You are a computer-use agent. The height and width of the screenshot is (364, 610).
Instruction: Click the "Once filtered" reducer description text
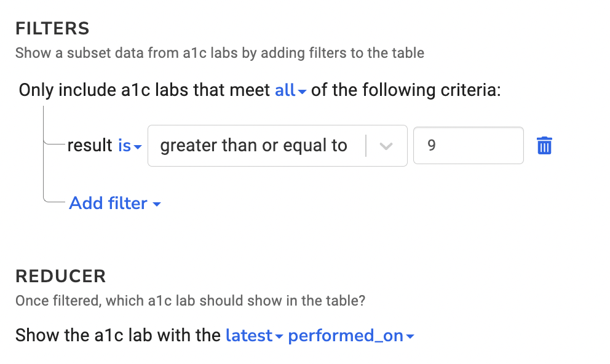click(190, 301)
